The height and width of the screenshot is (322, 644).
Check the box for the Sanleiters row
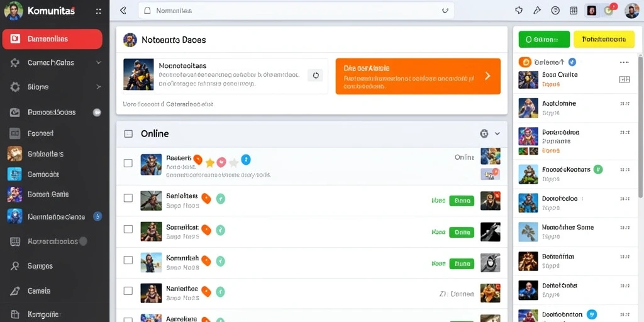[128, 198]
